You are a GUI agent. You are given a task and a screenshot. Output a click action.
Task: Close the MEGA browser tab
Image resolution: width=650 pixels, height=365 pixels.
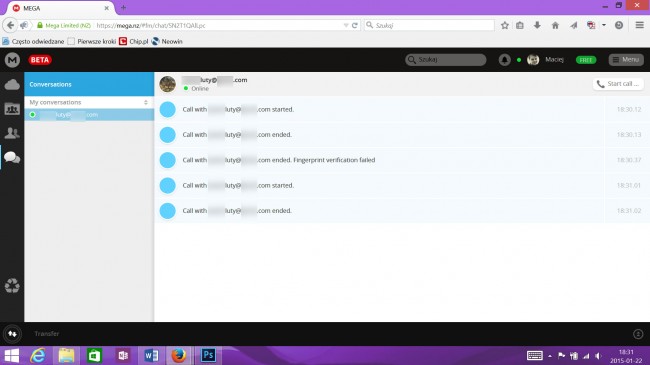point(107,8)
